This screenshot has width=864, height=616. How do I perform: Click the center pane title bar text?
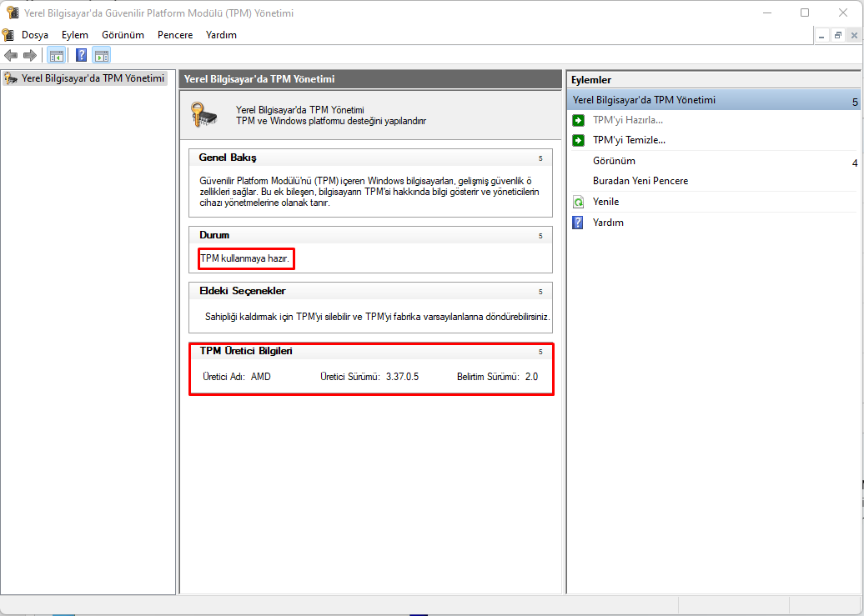259,79
